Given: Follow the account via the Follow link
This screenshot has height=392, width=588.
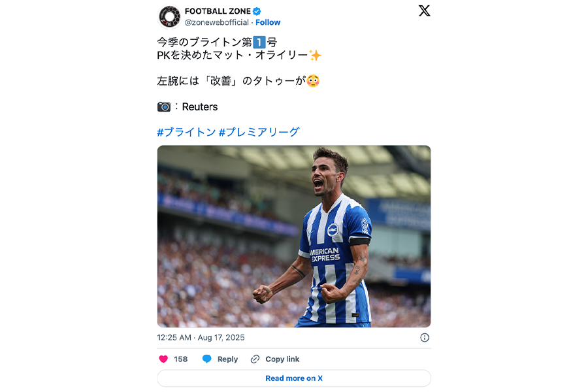Looking at the screenshot, I should [267, 22].
